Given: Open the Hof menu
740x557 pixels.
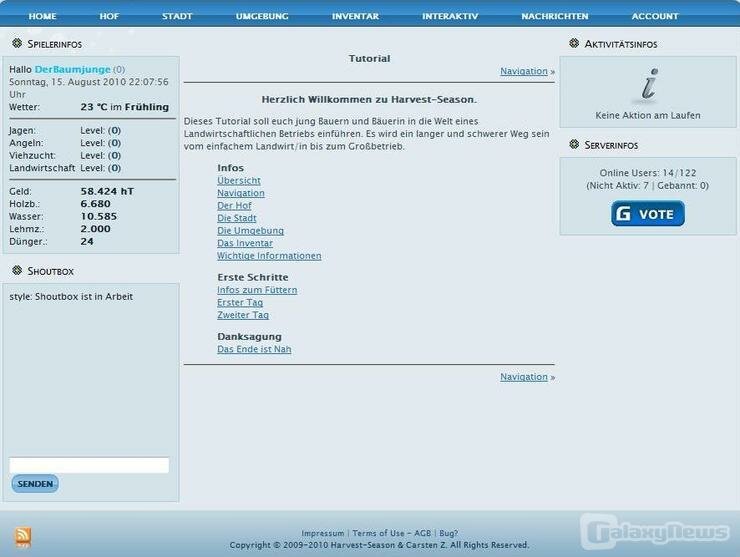Looking at the screenshot, I should click(109, 16).
